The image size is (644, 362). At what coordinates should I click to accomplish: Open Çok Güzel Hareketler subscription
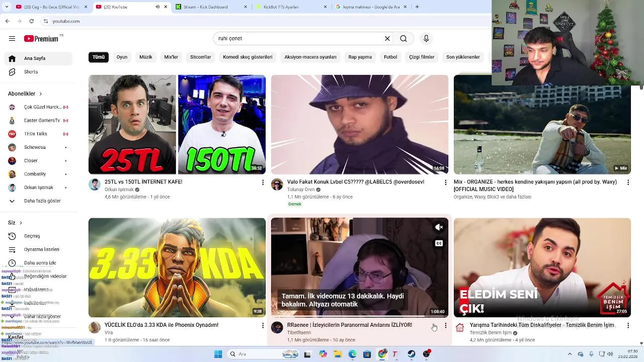pyautogui.click(x=39, y=107)
